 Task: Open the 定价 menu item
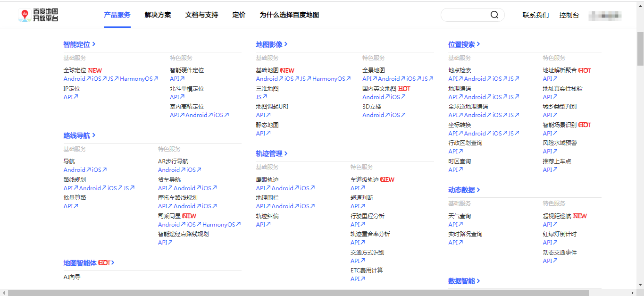coord(239,15)
